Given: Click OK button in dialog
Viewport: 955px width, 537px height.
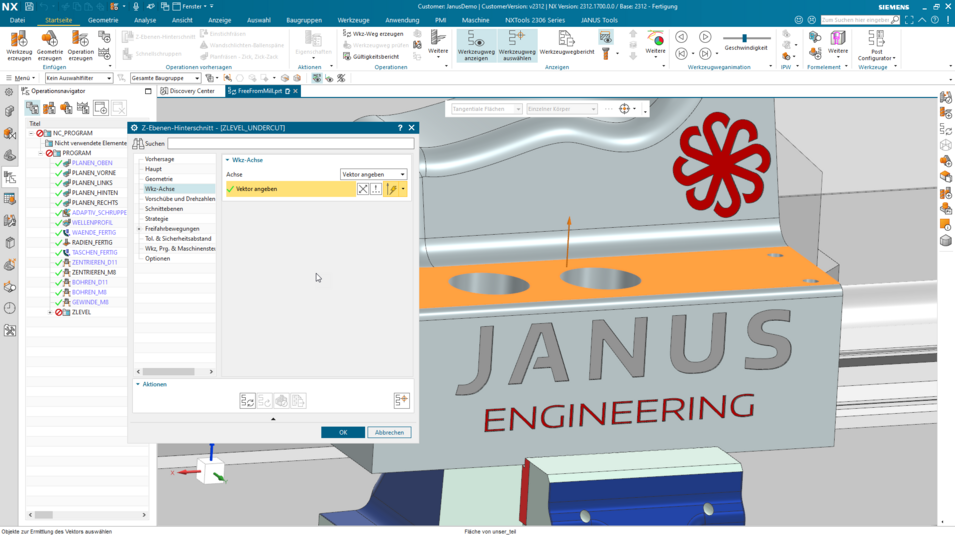Looking at the screenshot, I should [x=343, y=432].
